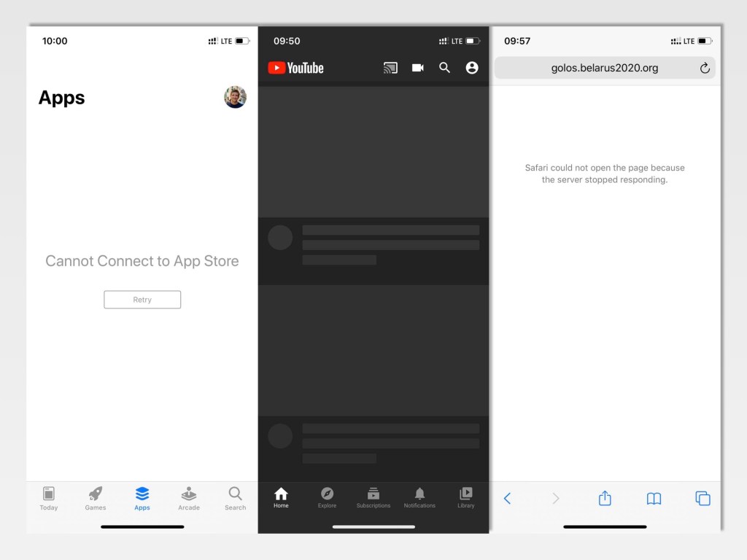Check YouTube Notifications bell
The height and width of the screenshot is (560, 747).
coord(419,498)
